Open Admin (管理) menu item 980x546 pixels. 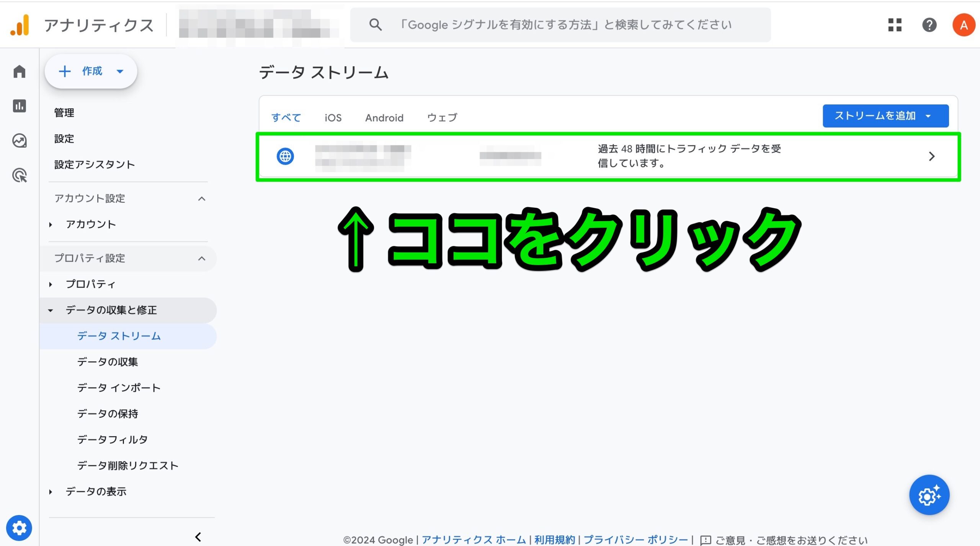pyautogui.click(x=64, y=112)
